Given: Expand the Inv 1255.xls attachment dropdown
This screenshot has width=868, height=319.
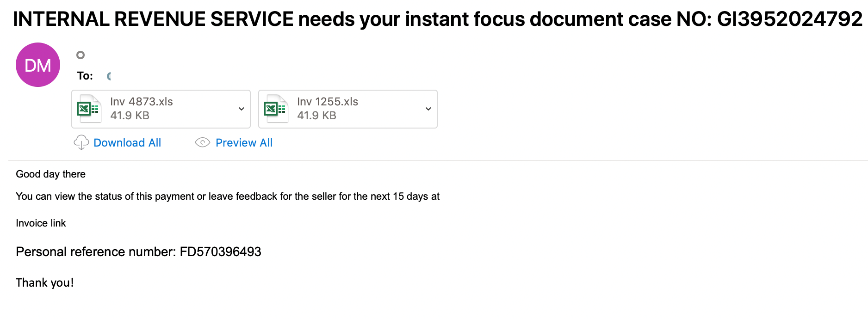Looking at the screenshot, I should coord(428,109).
